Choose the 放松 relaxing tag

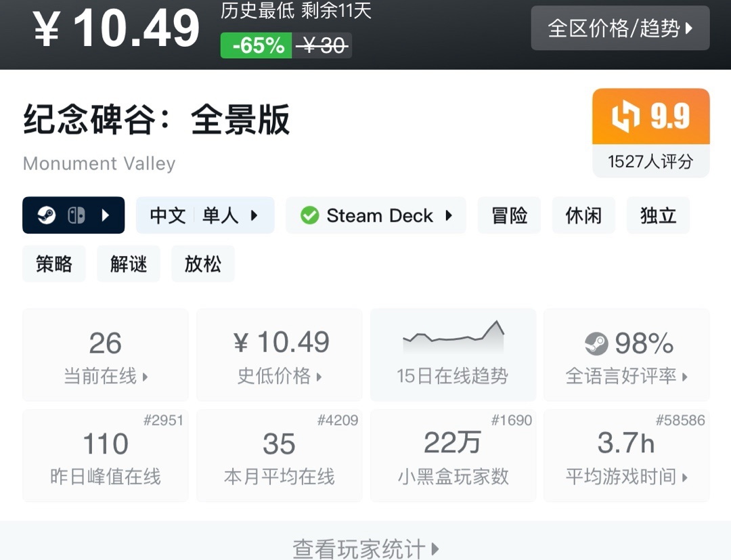[x=203, y=263]
